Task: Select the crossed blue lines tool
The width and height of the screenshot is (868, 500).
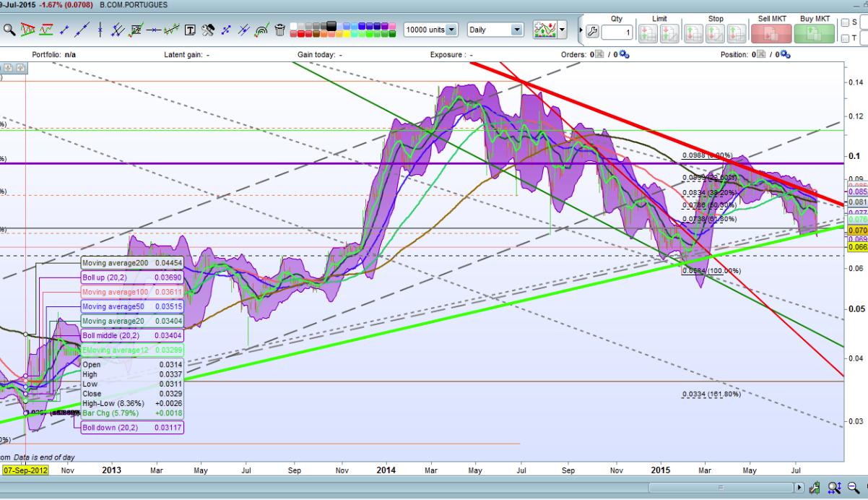Action: (x=244, y=30)
